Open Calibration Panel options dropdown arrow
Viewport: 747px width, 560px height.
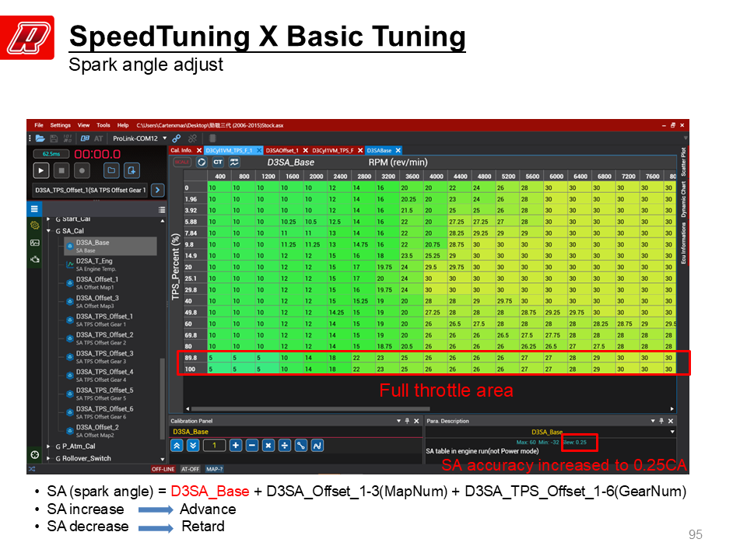tap(398, 421)
